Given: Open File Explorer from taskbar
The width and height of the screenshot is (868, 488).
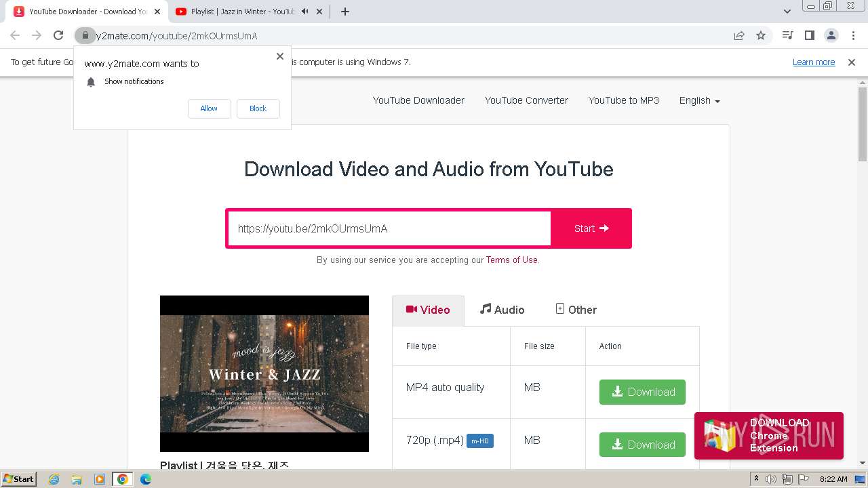Looking at the screenshot, I should (x=77, y=479).
